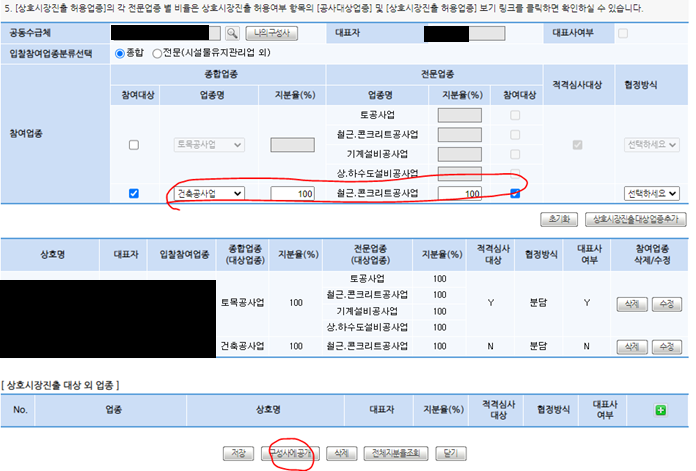The width and height of the screenshot is (696, 471).
Task: Click the No. header in the bottom table
Action: [x=20, y=410]
